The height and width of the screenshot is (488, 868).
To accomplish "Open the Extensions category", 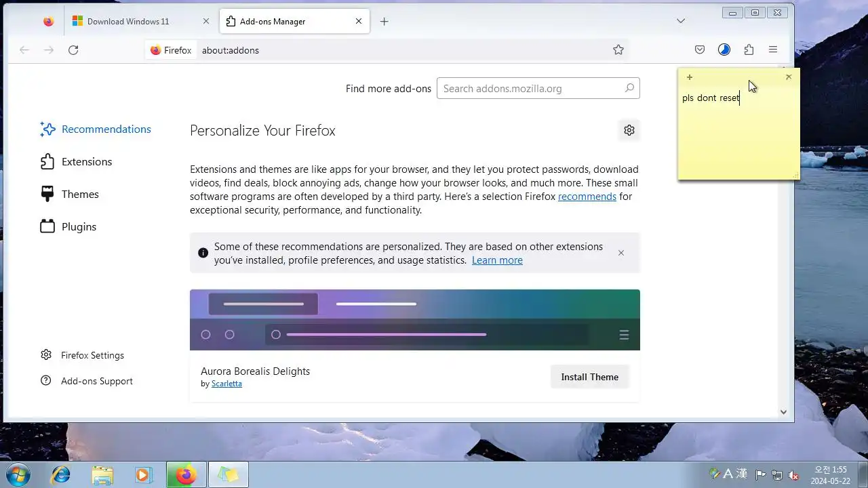I will (76, 161).
